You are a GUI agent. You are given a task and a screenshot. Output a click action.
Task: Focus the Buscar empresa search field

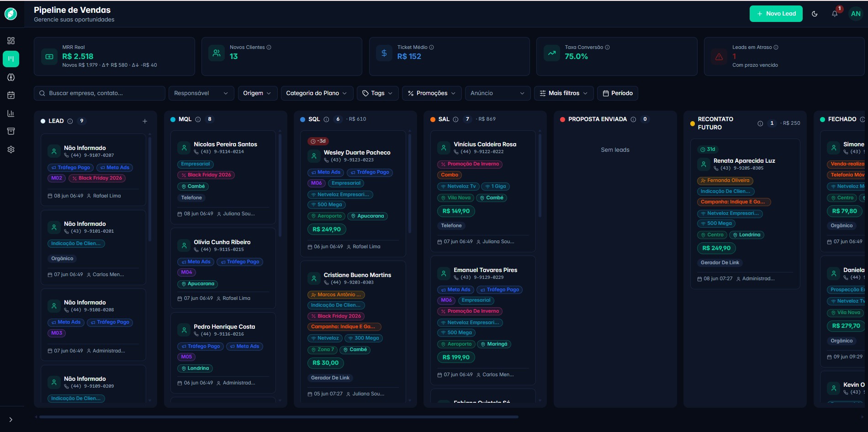click(100, 93)
